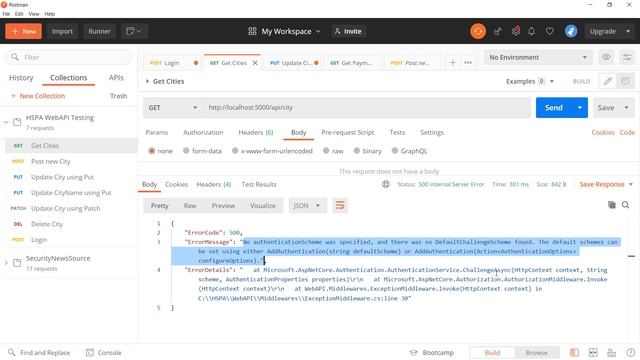Collapse the HSPA WebAPI Testing collection
The width and height of the screenshot is (640, 360).
[x=6, y=122]
